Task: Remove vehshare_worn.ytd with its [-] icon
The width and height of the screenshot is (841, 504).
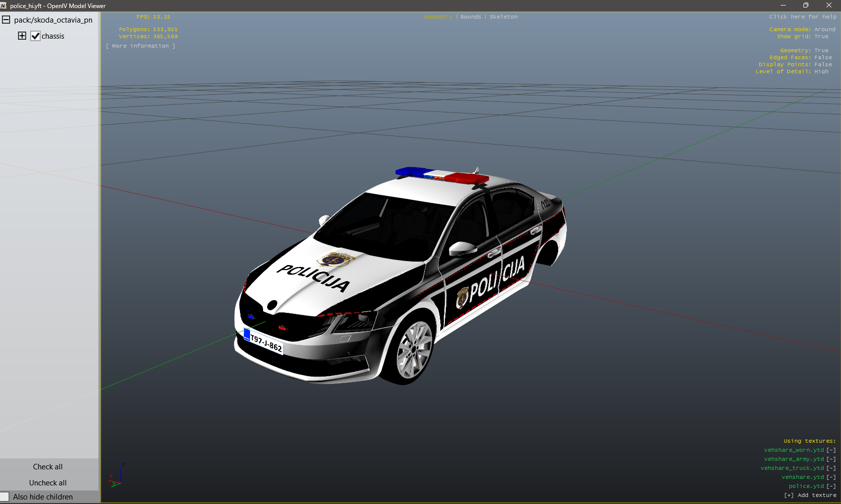Action: tap(831, 450)
